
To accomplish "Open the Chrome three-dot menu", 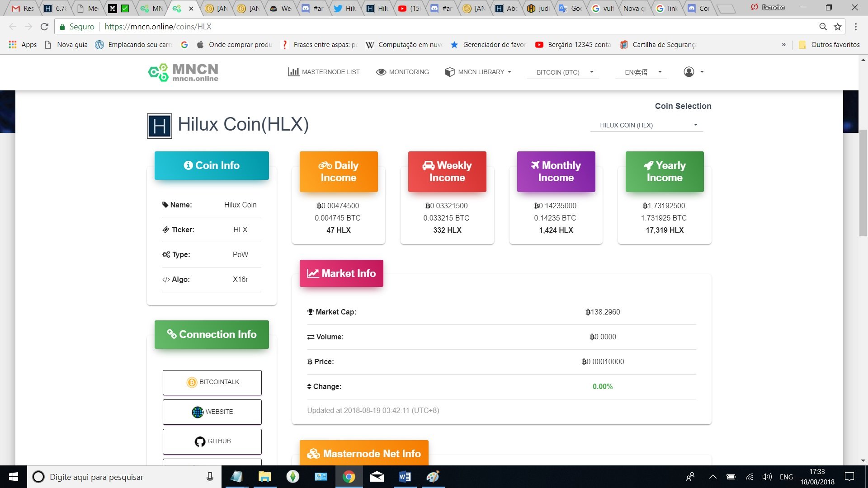I will pyautogui.click(x=856, y=27).
